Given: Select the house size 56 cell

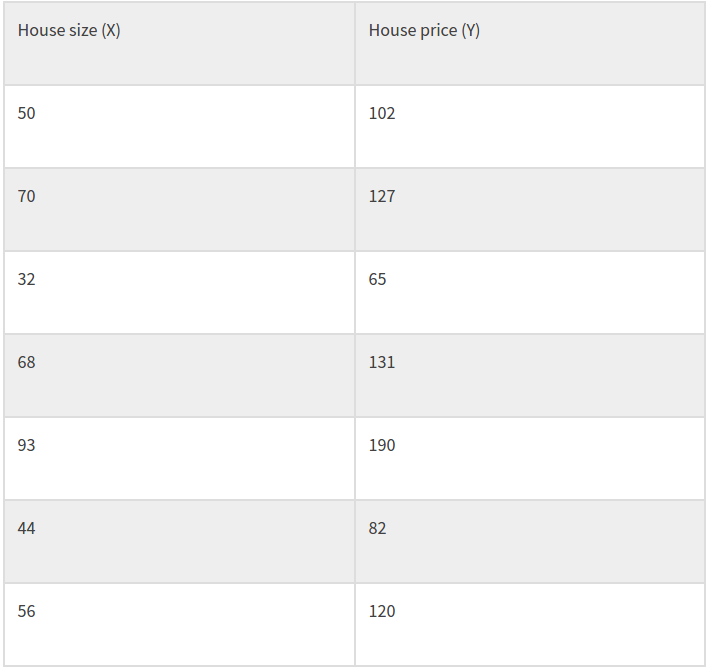Looking at the screenshot, I should [27, 612].
